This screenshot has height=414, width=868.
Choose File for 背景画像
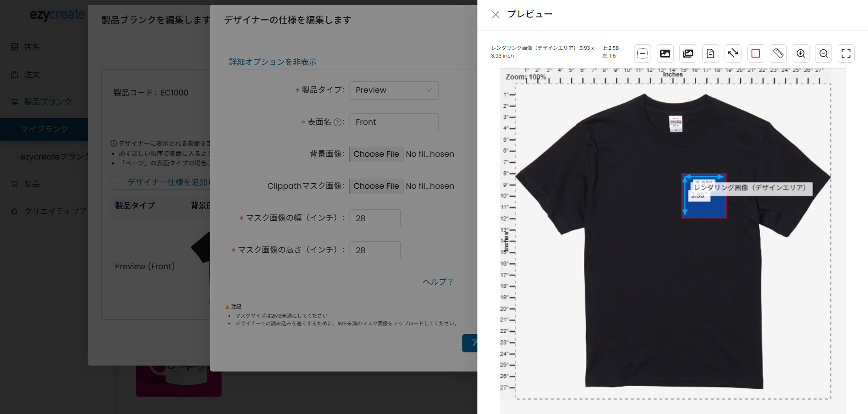point(376,154)
